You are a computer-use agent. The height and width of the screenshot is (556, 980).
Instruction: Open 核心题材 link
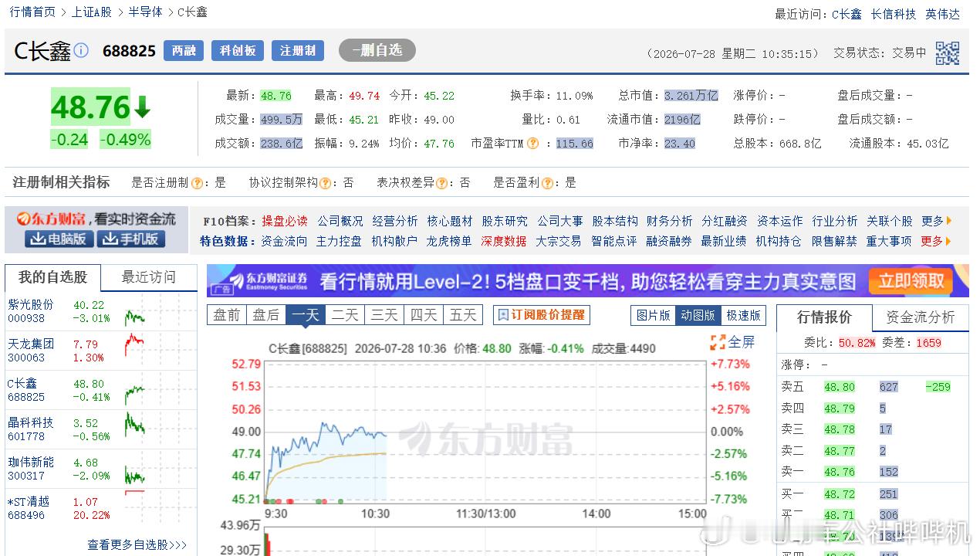(x=450, y=221)
